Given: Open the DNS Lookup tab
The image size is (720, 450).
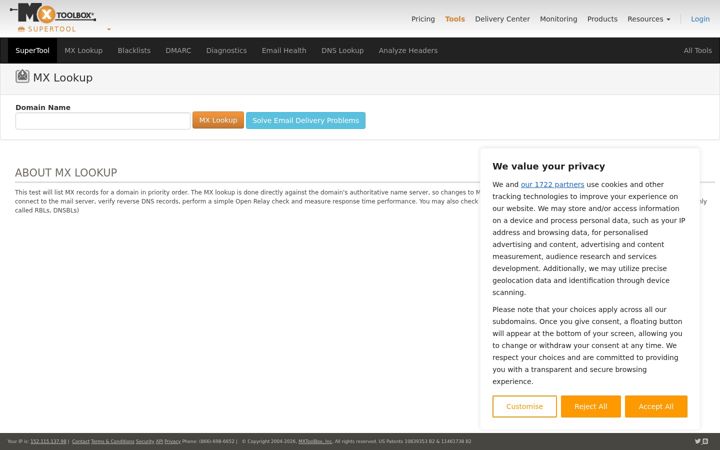Looking at the screenshot, I should 342,51.
